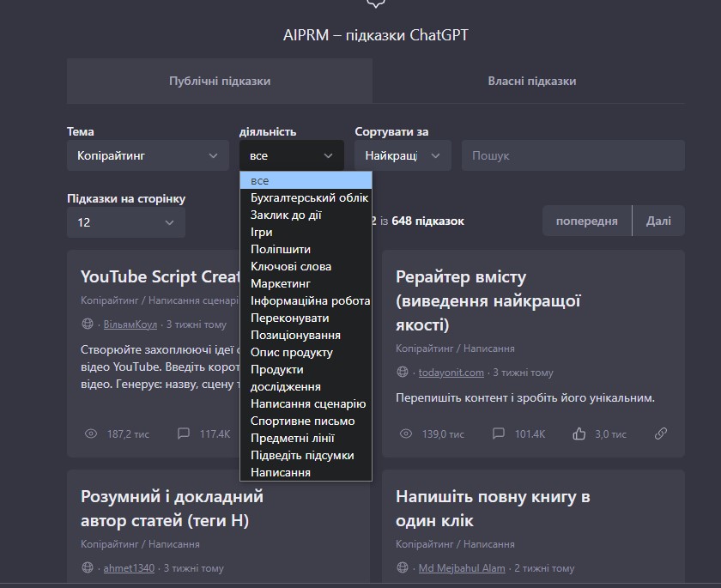Select Продукти option
Screen dimensions: 721x588
click(306, 369)
